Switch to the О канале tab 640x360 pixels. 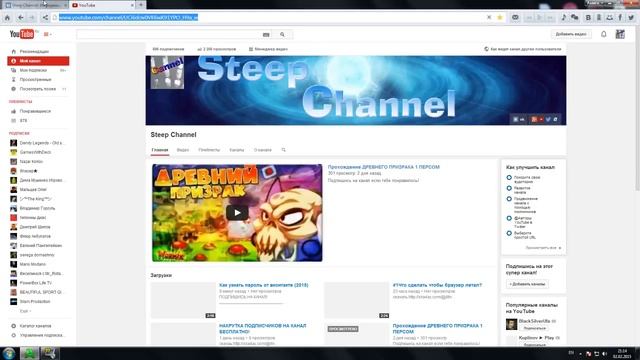[x=262, y=150]
